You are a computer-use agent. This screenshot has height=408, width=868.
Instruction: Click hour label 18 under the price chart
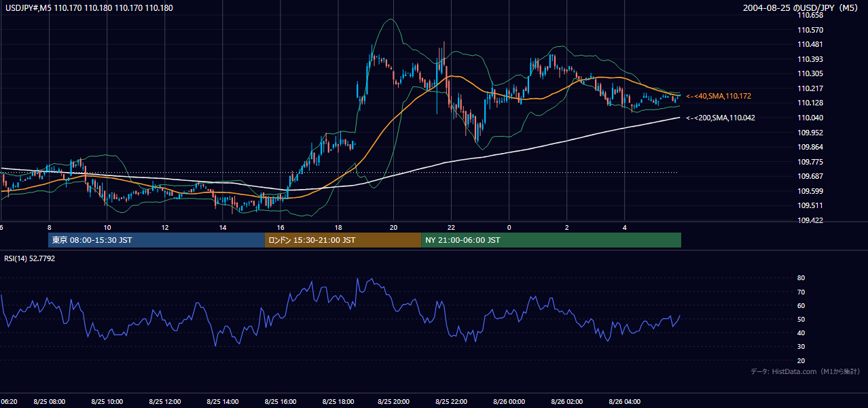[338, 226]
